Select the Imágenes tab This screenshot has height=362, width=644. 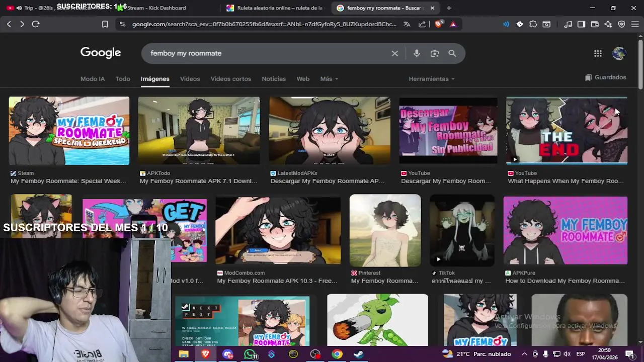(x=155, y=79)
